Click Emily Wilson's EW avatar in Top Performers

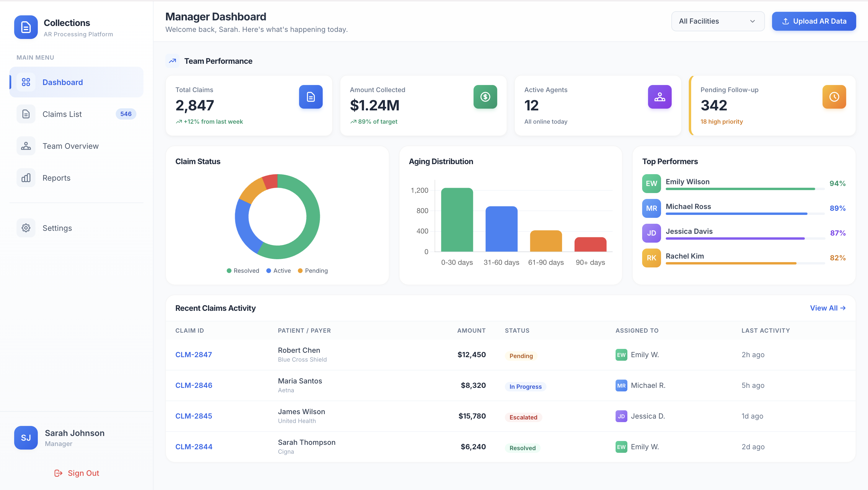click(x=651, y=183)
